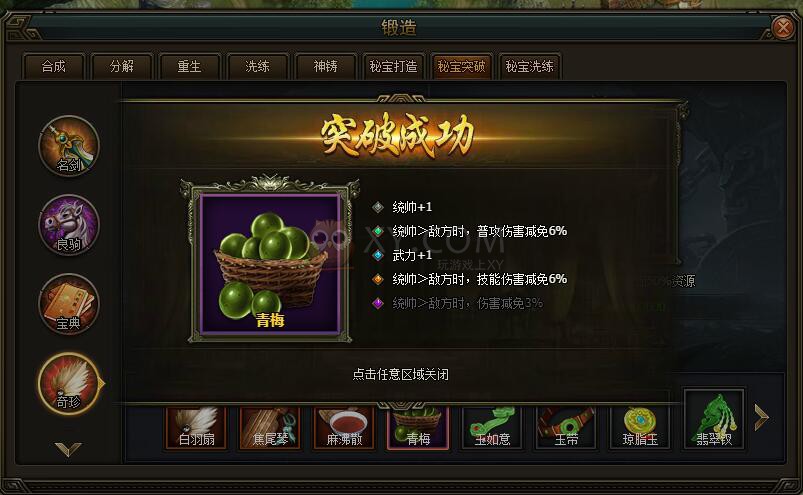Pick the 玉如意 jade item icon
The height and width of the screenshot is (495, 803).
[x=492, y=427]
